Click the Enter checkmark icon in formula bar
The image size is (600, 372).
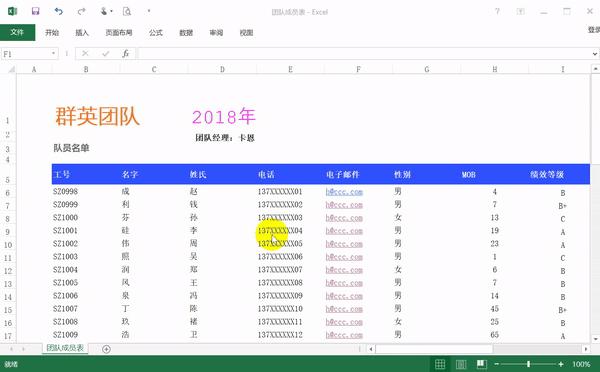[x=106, y=54]
